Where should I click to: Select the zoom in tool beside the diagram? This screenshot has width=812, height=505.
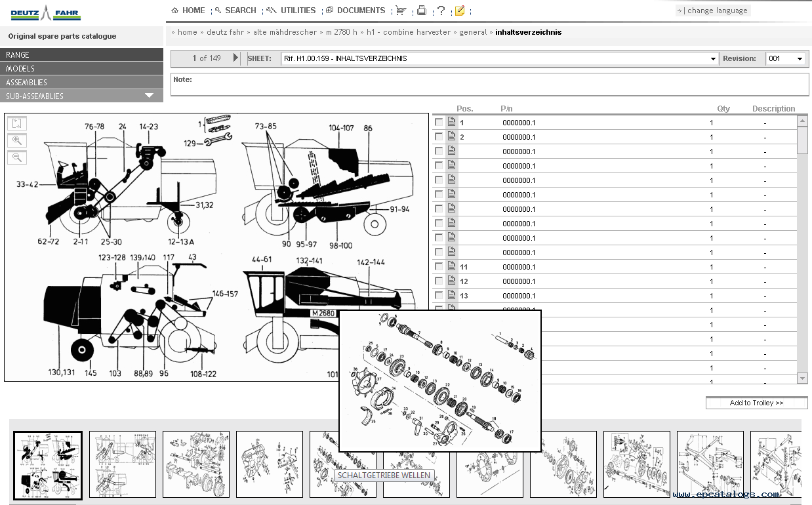click(x=17, y=140)
